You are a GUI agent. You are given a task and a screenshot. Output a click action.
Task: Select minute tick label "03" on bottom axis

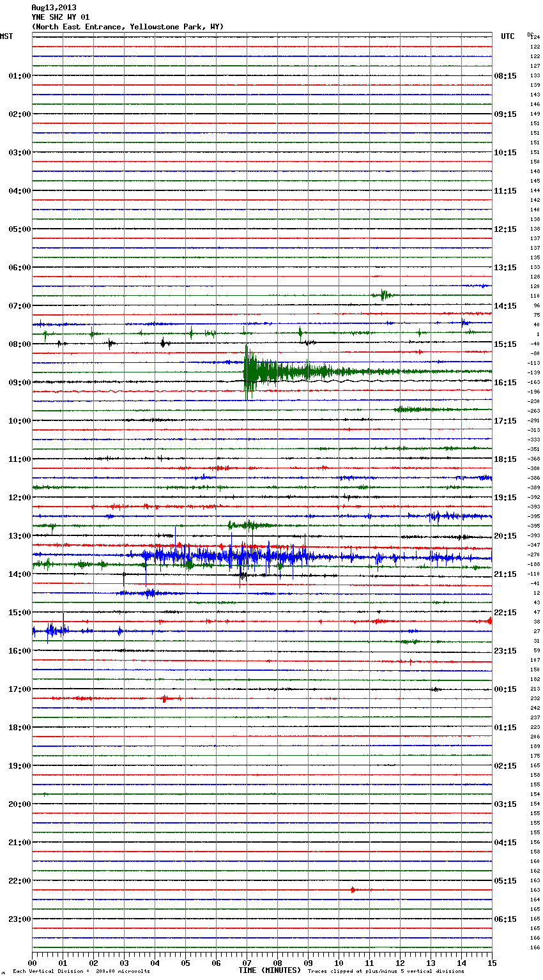pyautogui.click(x=124, y=963)
